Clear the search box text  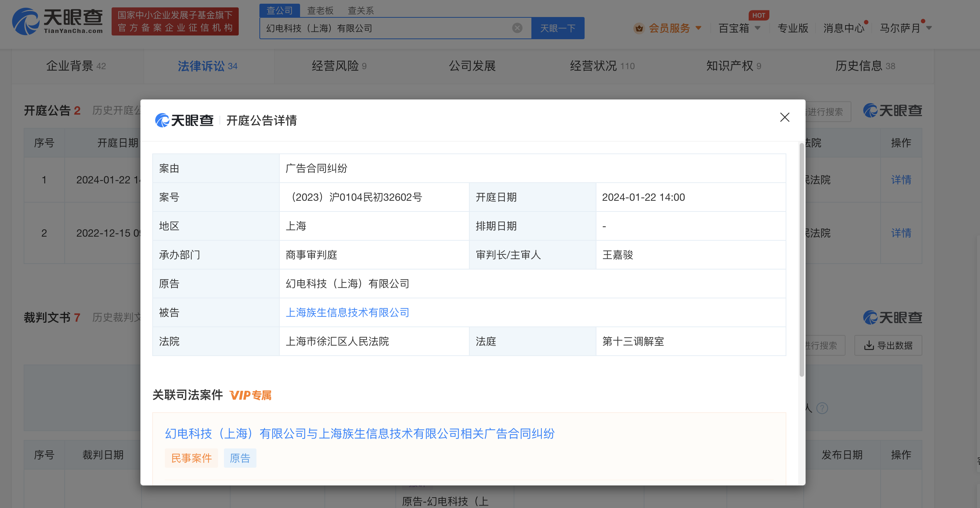click(x=517, y=28)
